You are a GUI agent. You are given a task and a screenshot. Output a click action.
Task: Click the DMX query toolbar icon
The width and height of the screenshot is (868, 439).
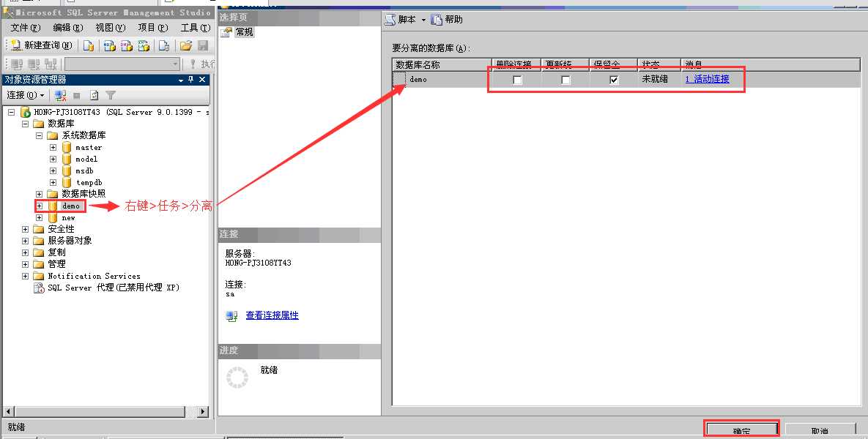[x=127, y=46]
